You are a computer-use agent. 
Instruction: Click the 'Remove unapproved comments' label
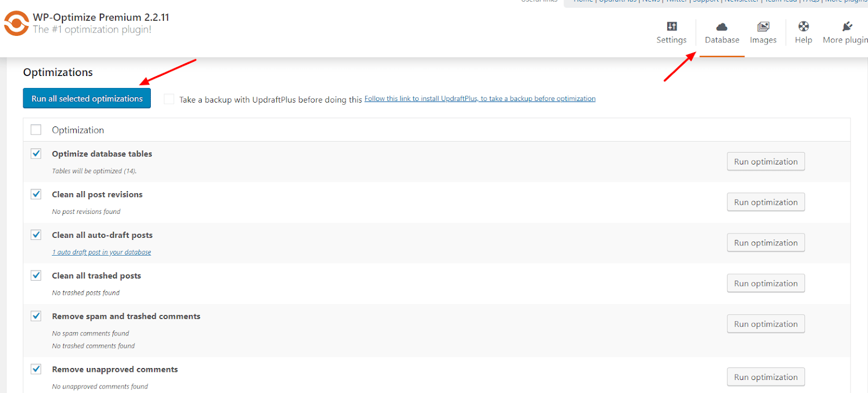pos(115,369)
